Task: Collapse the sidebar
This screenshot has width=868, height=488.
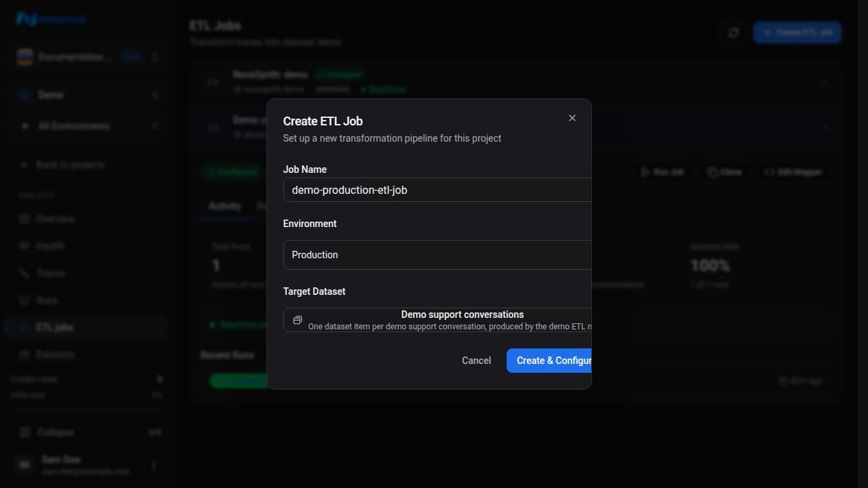Action: tap(87, 432)
